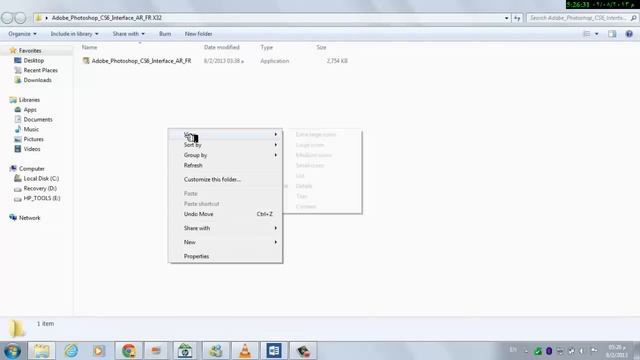Open the toolbar Share with dropdown
This screenshot has width=640, height=360.
tap(129, 34)
